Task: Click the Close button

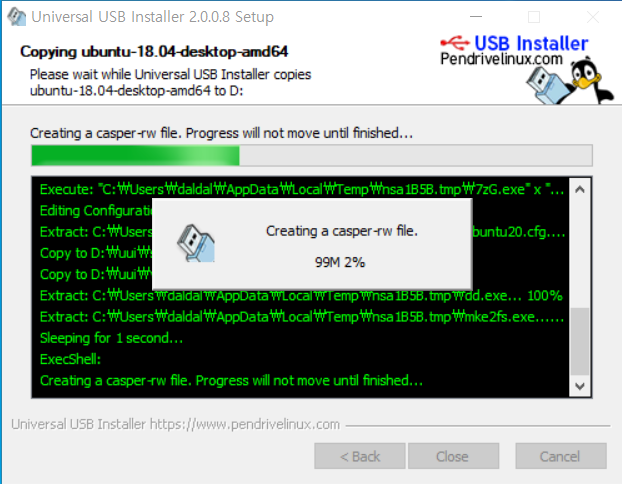Action: click(453, 456)
